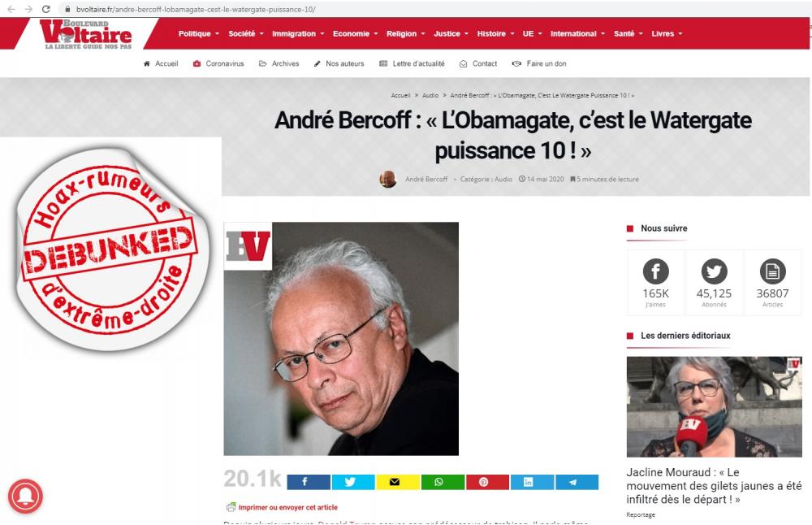The width and height of the screenshot is (812, 525).
Task: Click the red notification bell icon
Action: 25,497
